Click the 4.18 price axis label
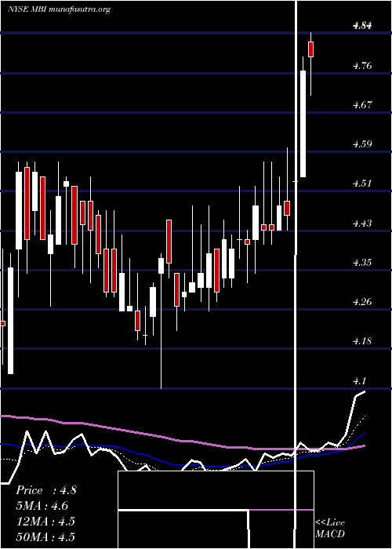This screenshot has width=392, height=549. point(362,340)
